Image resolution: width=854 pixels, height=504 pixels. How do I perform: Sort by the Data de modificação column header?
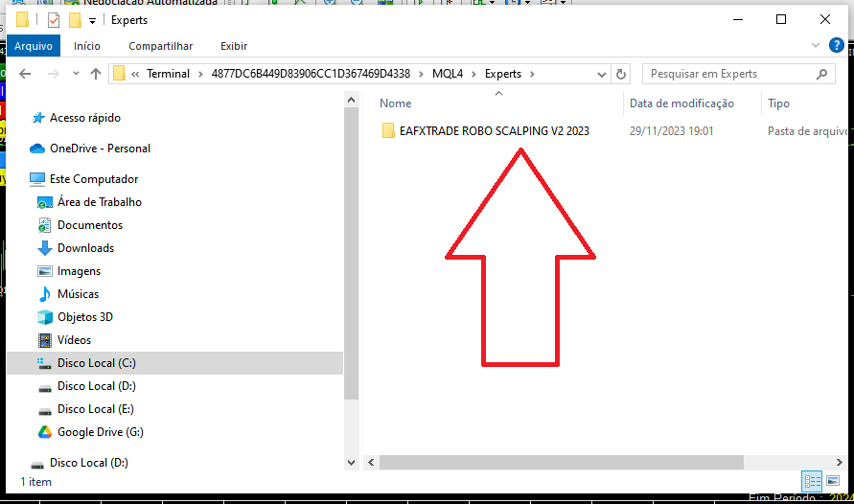click(681, 103)
